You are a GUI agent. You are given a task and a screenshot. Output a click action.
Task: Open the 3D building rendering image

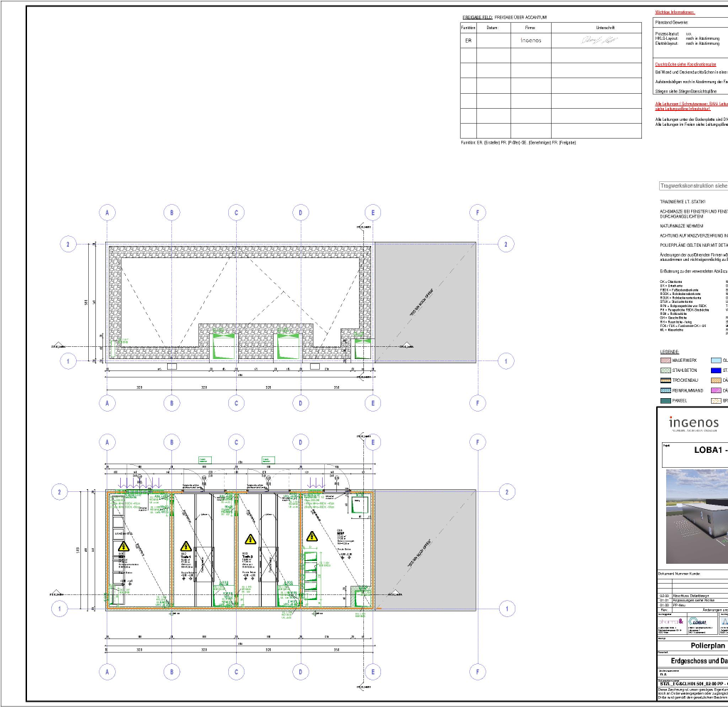697,507
